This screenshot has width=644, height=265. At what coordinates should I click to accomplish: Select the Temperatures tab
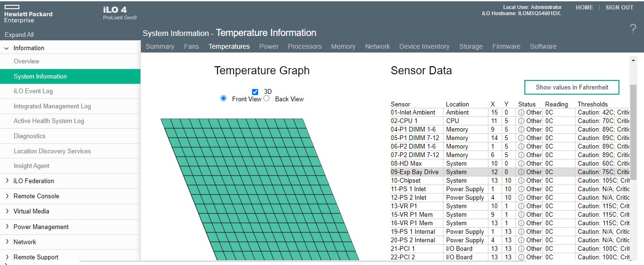[229, 46]
